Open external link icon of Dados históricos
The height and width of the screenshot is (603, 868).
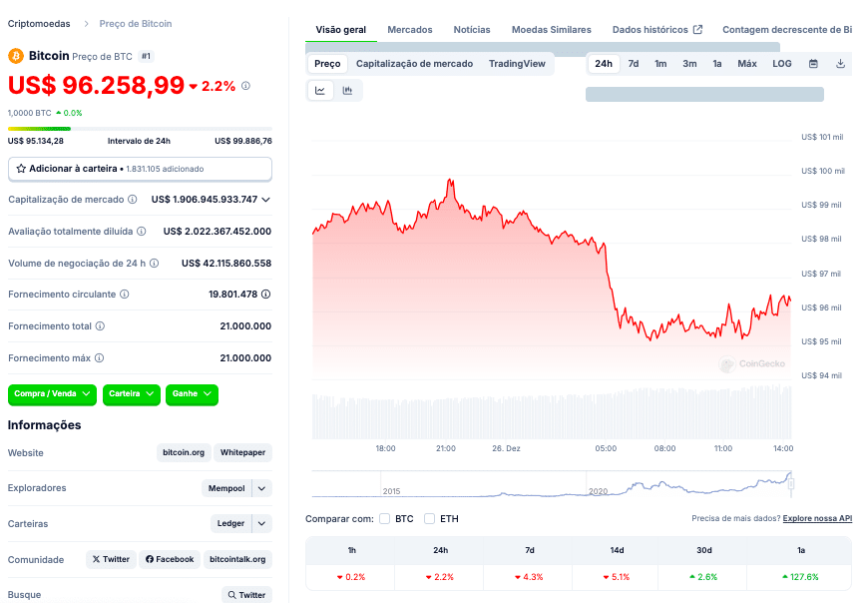point(698,30)
